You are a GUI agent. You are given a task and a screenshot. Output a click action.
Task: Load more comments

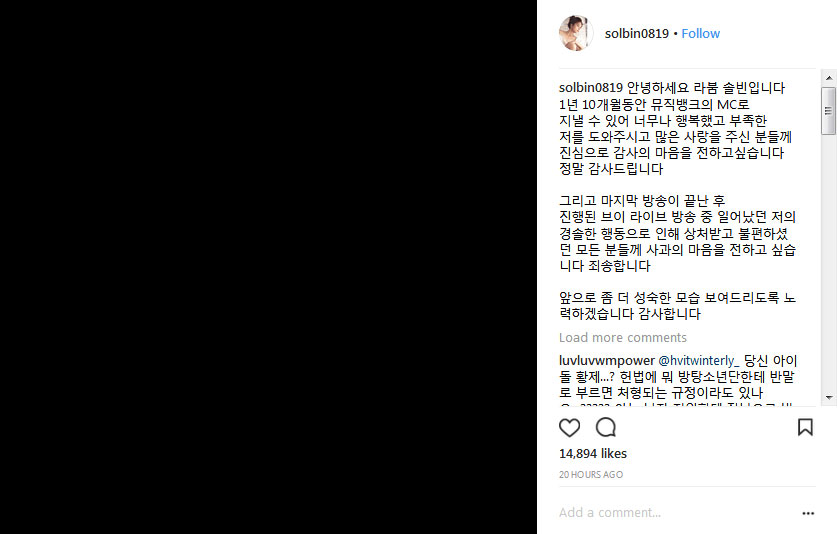pyautogui.click(x=622, y=337)
